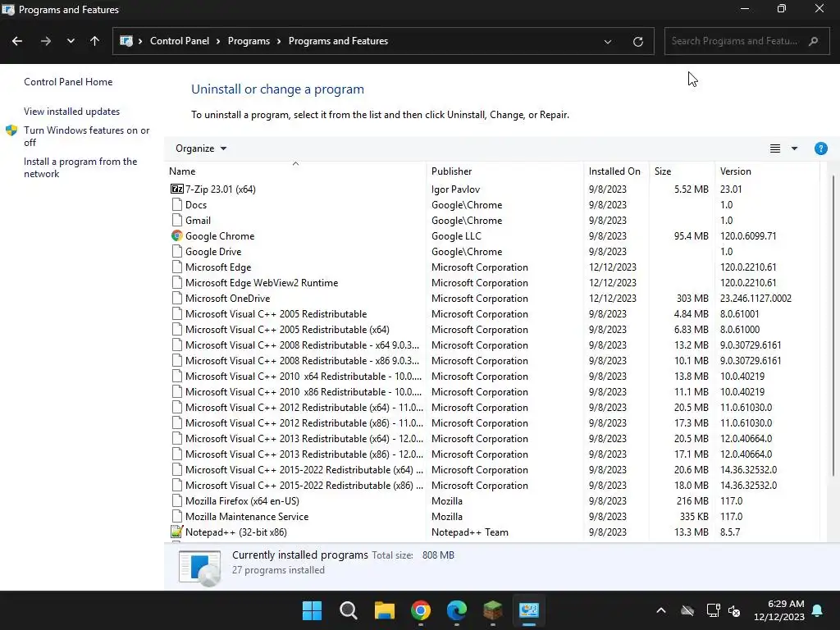Click OneDrive cloud tray icon

pos(687,610)
